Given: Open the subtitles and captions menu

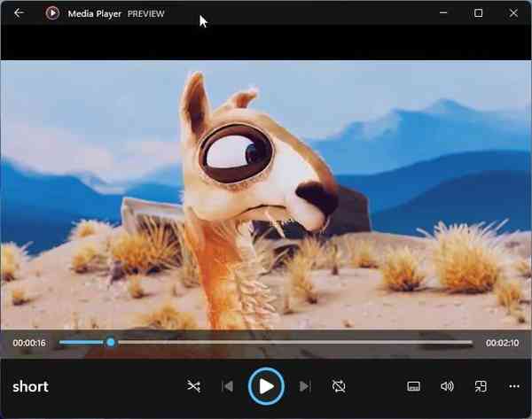Looking at the screenshot, I should tap(413, 386).
